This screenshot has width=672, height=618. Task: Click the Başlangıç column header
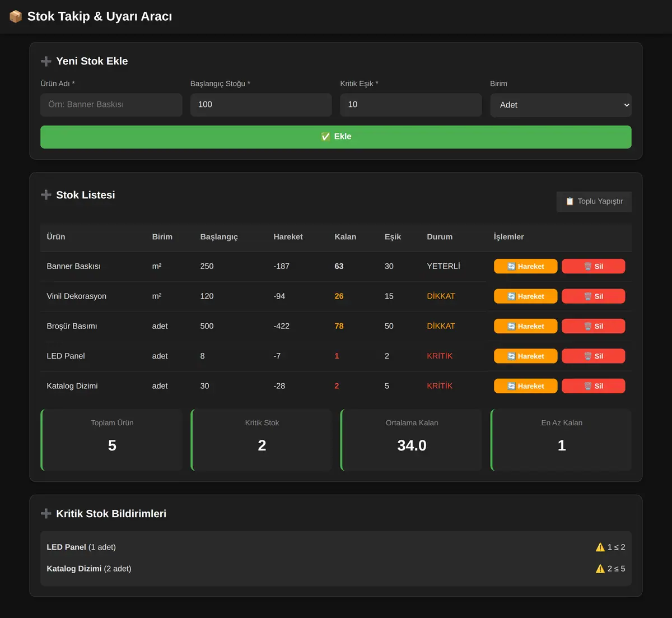tap(219, 237)
